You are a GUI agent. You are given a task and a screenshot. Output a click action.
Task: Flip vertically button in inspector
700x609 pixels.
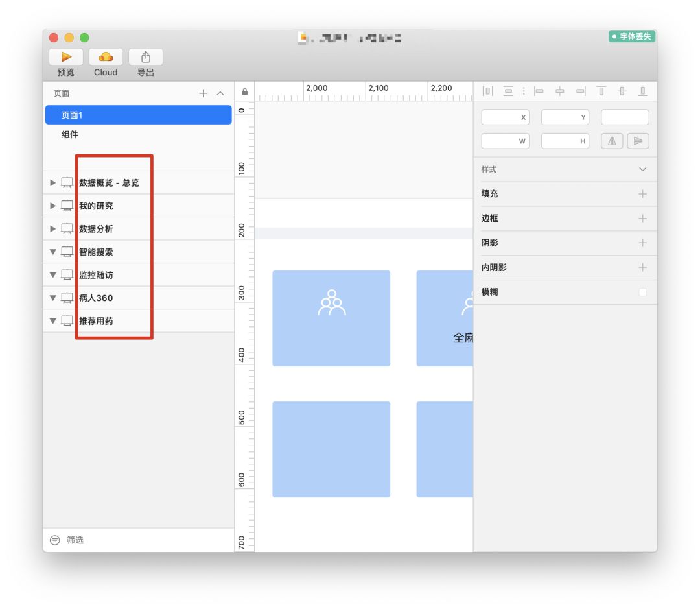[638, 141]
